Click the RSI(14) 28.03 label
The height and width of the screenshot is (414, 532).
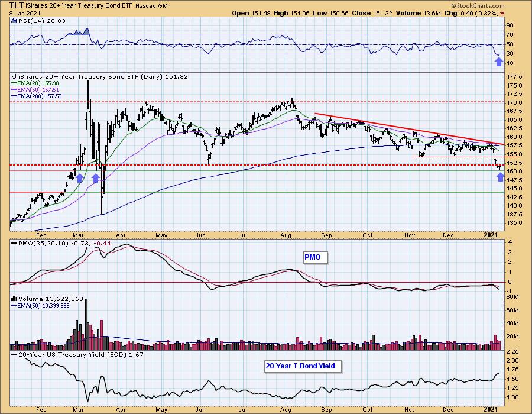pyautogui.click(x=42, y=21)
